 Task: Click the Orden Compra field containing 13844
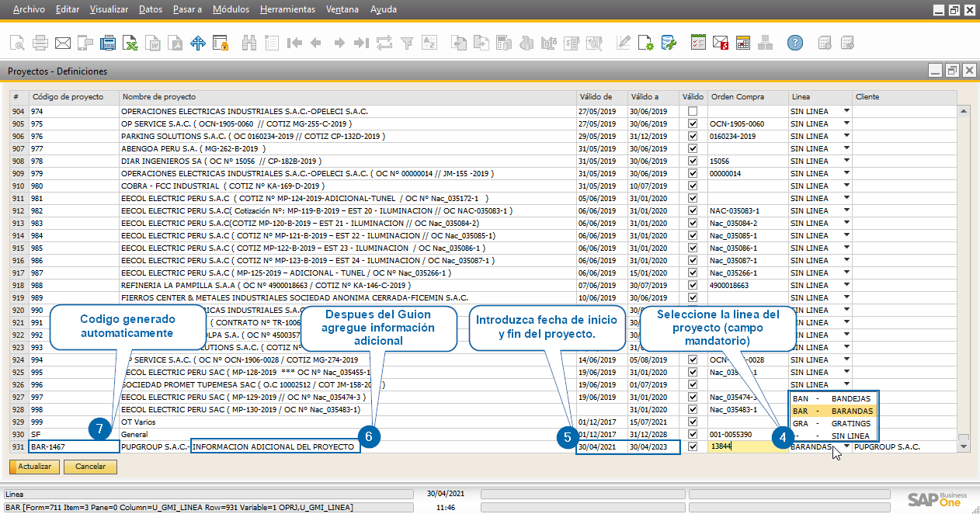[747, 446]
